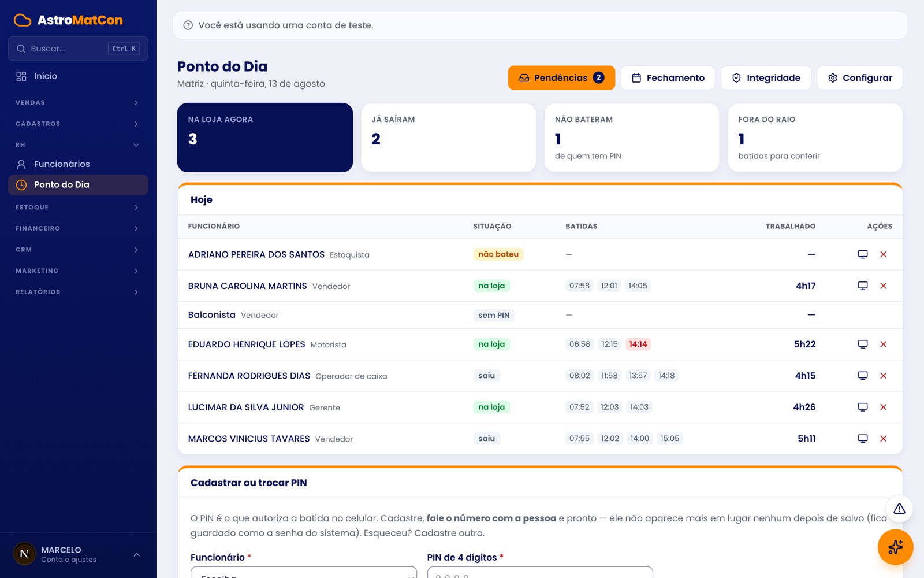Click the monitor icon for Bruna Carolina
924x578 pixels.
863,286
